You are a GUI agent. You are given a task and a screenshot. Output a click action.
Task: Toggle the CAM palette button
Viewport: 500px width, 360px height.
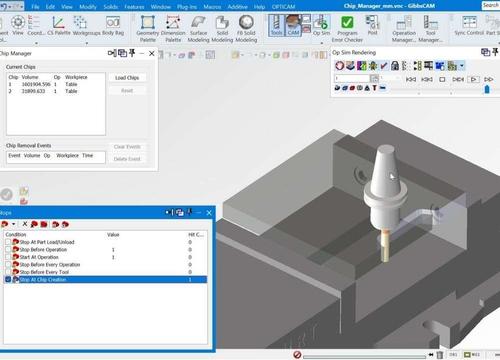click(x=293, y=25)
